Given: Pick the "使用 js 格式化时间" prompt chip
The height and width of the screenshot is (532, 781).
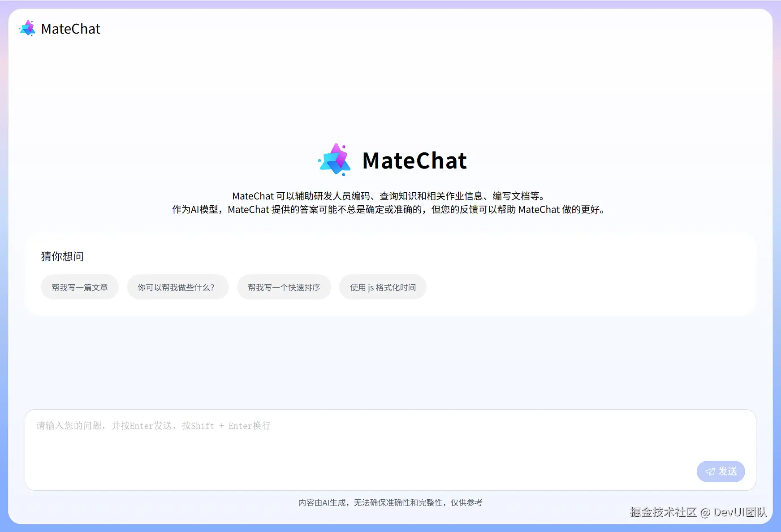Looking at the screenshot, I should pyautogui.click(x=383, y=287).
